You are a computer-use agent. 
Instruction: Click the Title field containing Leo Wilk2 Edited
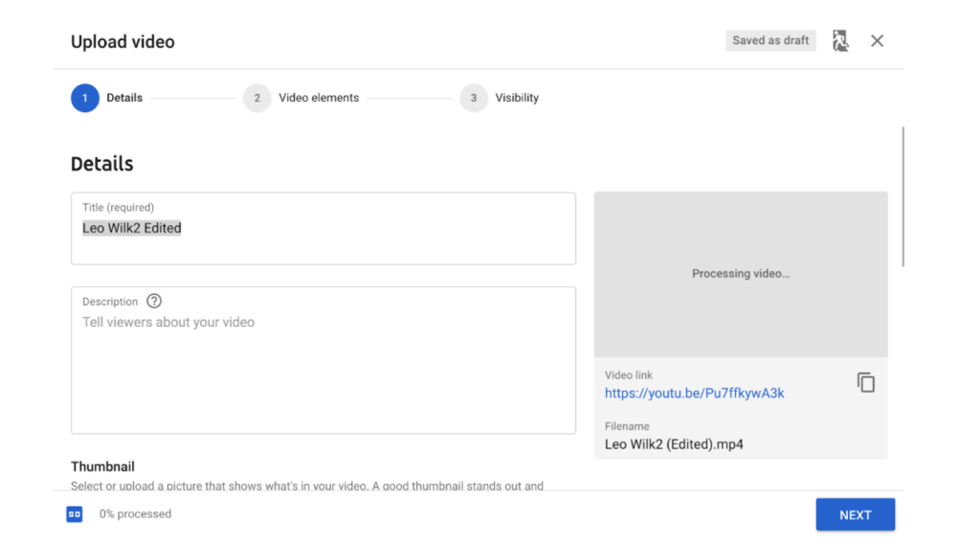pyautogui.click(x=323, y=229)
